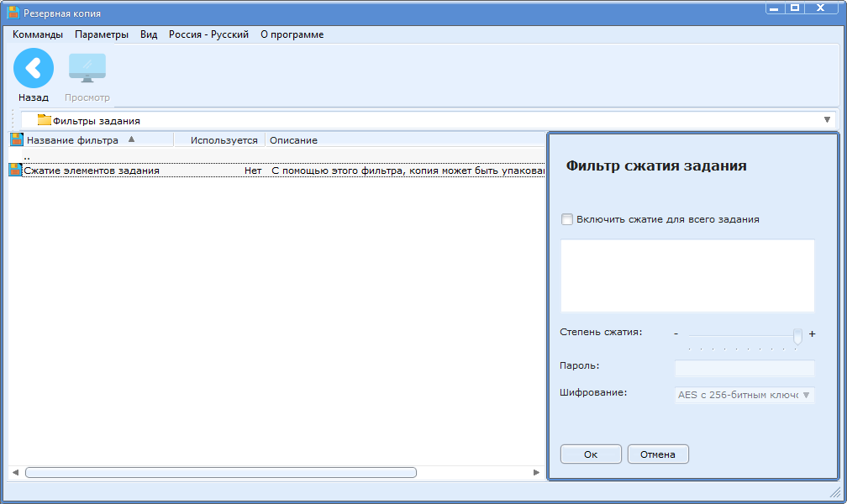The height and width of the screenshot is (504, 847).
Task: Click the password input field
Action: click(744, 368)
